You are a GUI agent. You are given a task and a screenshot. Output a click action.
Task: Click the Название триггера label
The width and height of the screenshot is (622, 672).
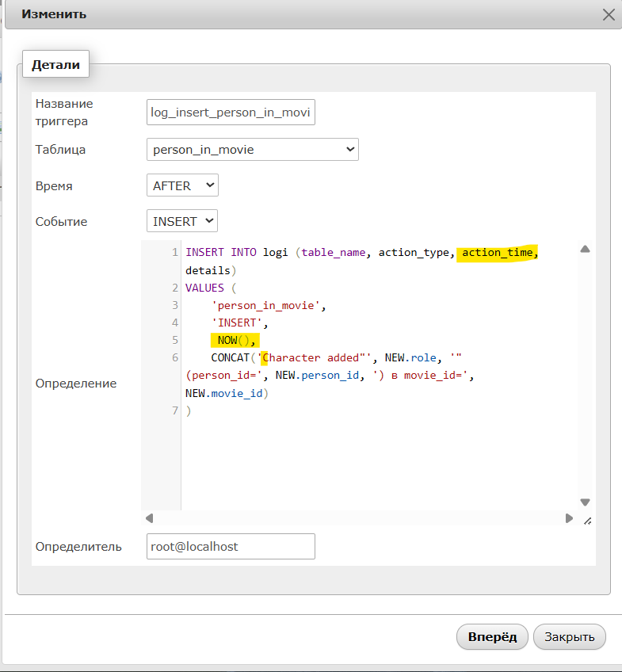(x=64, y=113)
